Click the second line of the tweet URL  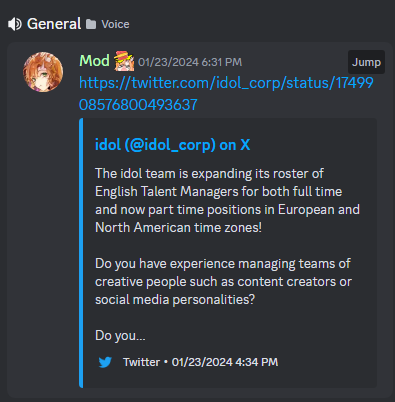coord(138,105)
